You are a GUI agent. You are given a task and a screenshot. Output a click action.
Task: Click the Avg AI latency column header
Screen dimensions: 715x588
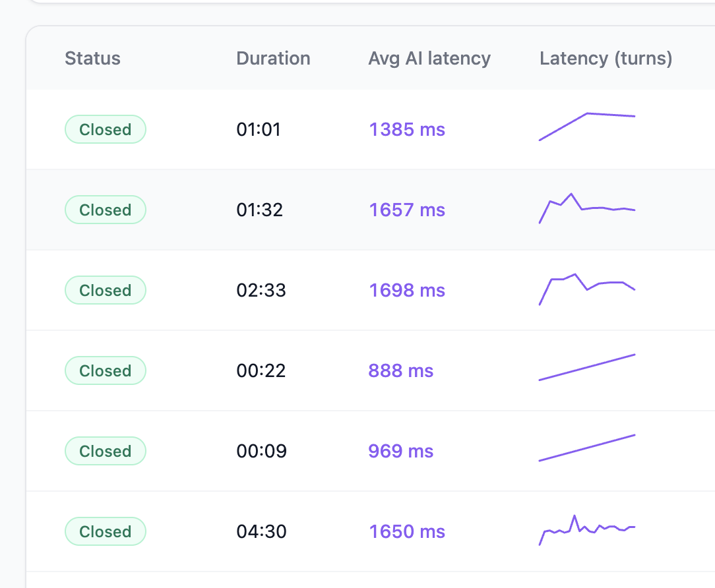[x=429, y=59]
